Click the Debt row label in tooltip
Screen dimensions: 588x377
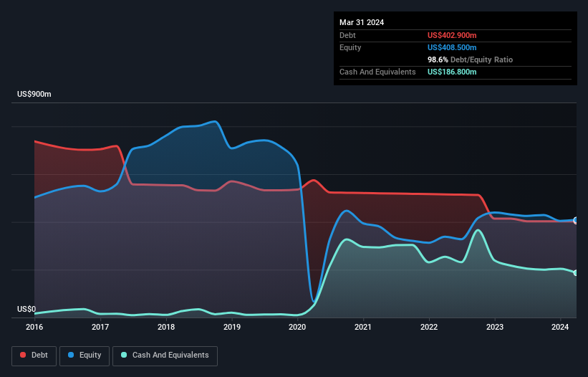(347, 35)
